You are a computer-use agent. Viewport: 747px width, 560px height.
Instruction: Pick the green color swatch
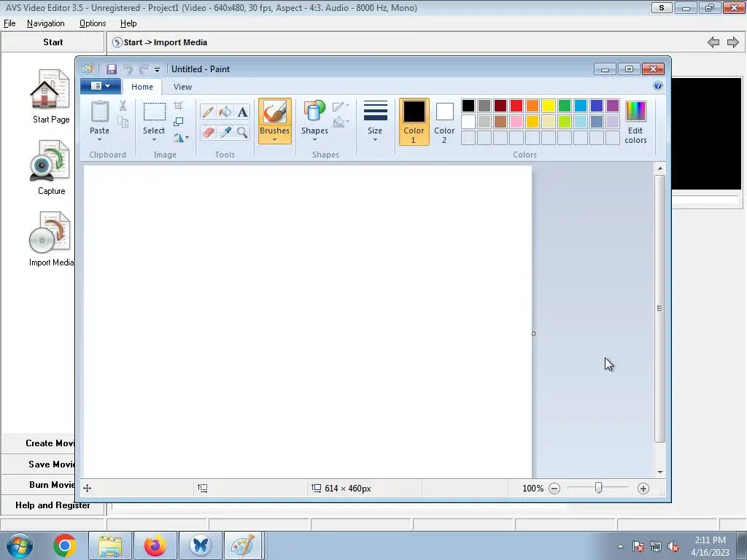[565, 106]
